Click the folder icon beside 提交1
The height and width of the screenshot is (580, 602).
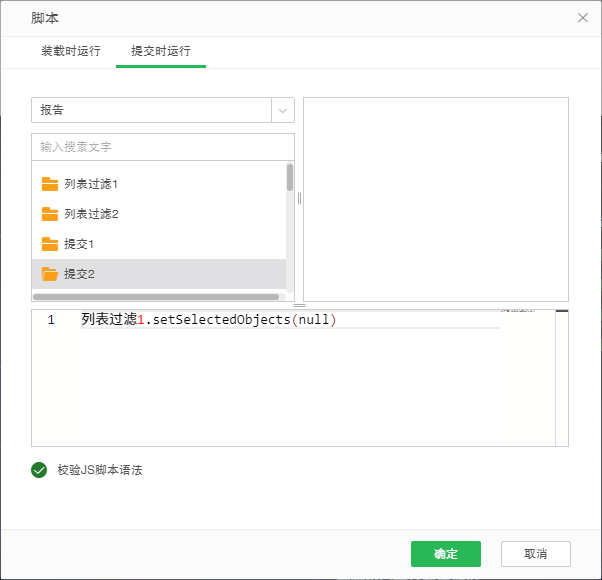(50, 244)
